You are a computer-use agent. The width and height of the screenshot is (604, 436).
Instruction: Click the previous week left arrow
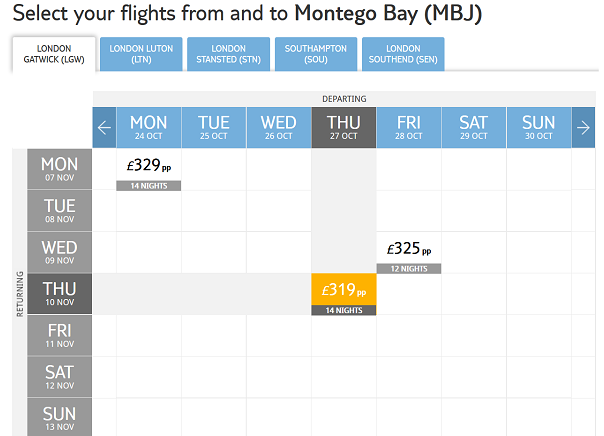104,127
